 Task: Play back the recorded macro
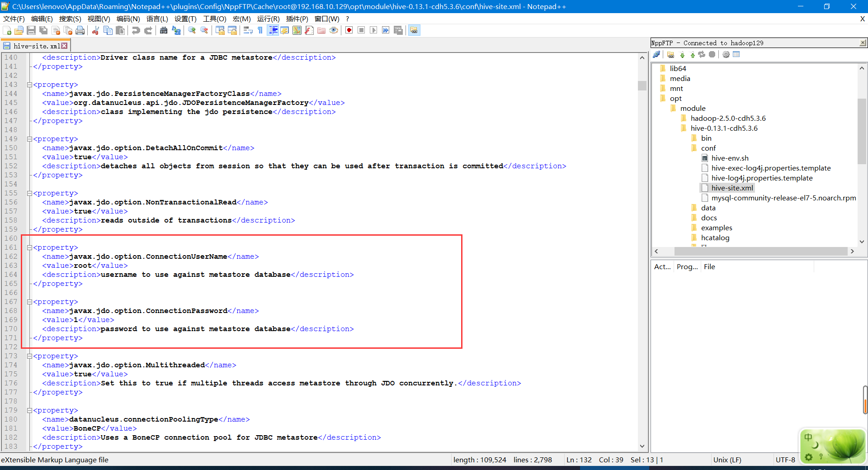point(373,30)
